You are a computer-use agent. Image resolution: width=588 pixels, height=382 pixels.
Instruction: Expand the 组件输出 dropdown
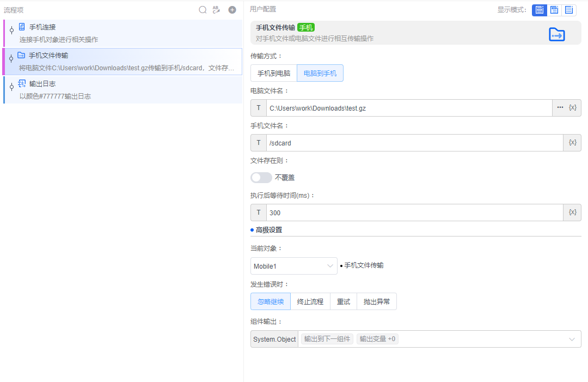(x=572, y=338)
